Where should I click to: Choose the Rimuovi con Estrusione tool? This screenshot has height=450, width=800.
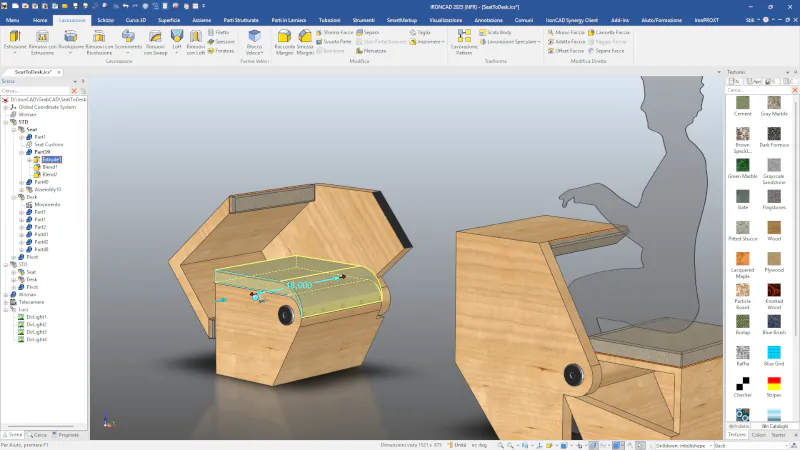click(x=42, y=42)
